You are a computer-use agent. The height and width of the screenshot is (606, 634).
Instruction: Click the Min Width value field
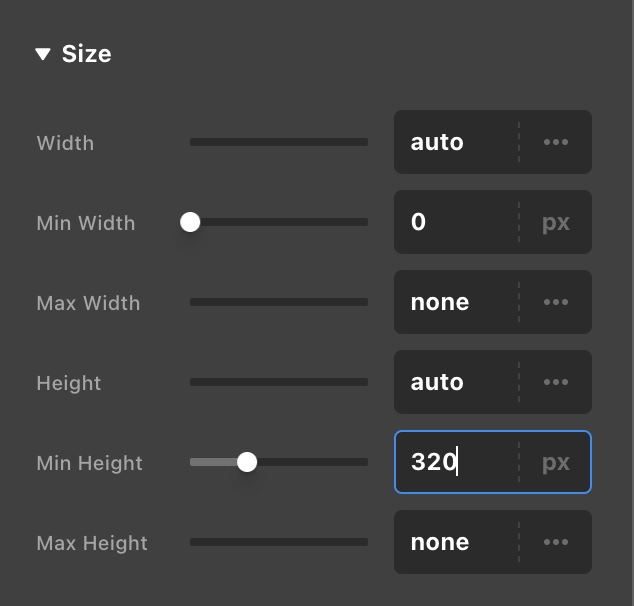(x=455, y=222)
